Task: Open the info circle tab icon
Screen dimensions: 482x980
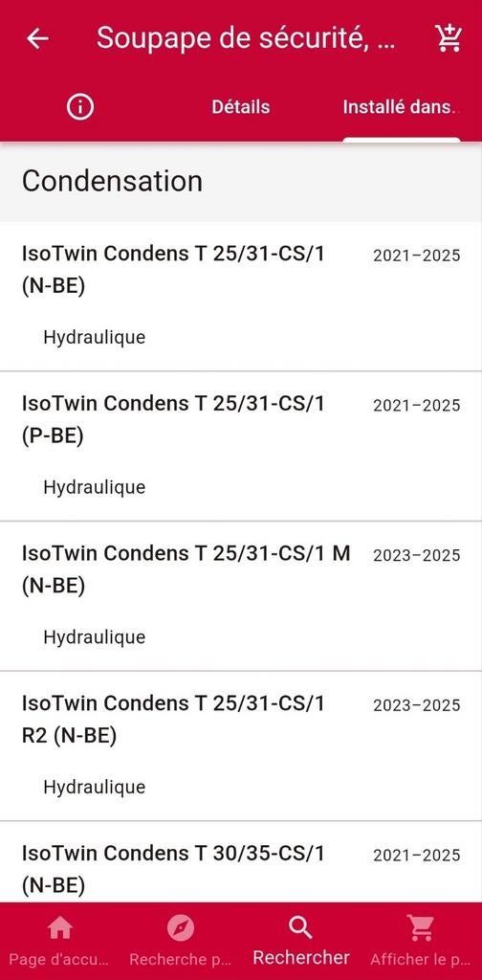Action: (80, 107)
